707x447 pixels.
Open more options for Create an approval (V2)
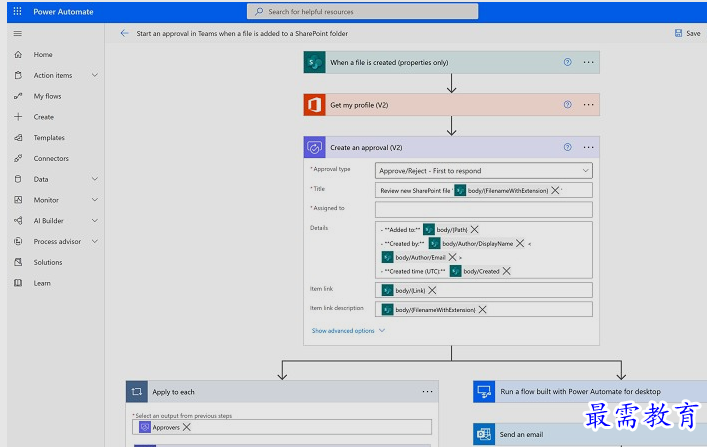click(588, 147)
